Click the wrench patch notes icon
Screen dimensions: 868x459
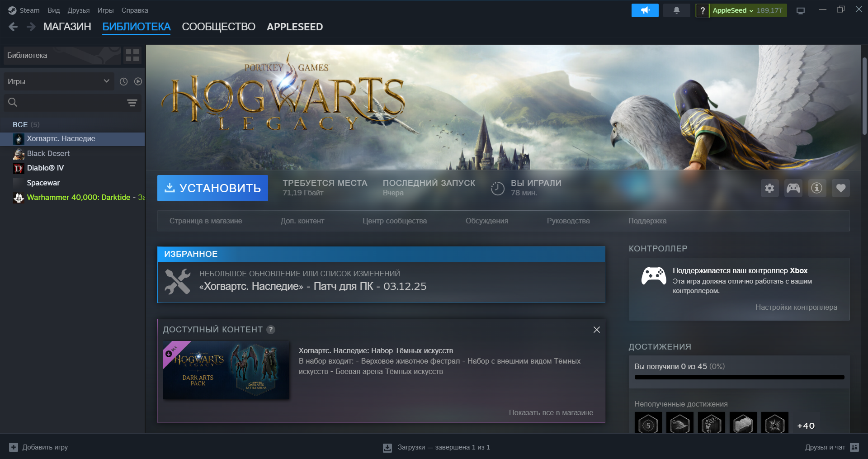coord(178,281)
